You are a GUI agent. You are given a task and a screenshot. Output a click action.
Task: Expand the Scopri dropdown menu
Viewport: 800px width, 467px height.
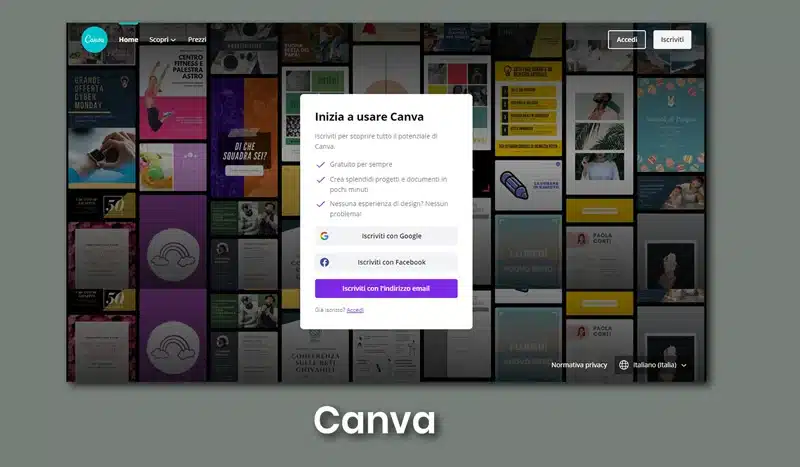162,39
